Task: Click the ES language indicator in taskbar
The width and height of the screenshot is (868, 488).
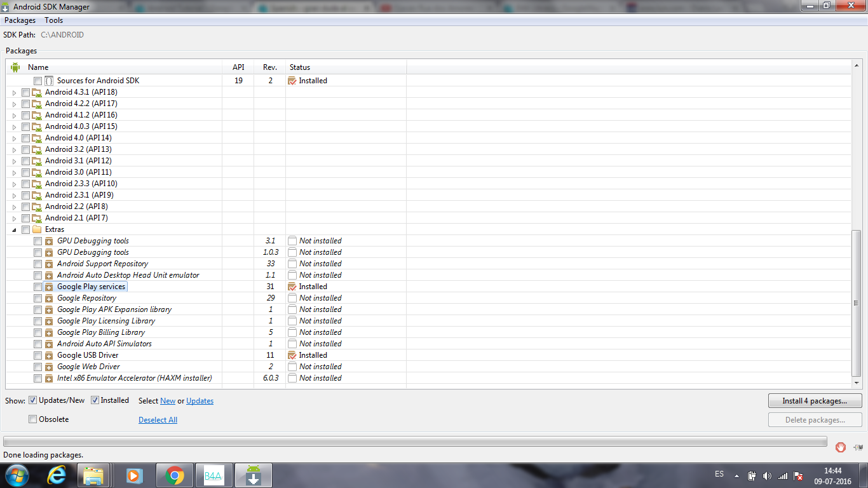Action: (x=719, y=474)
